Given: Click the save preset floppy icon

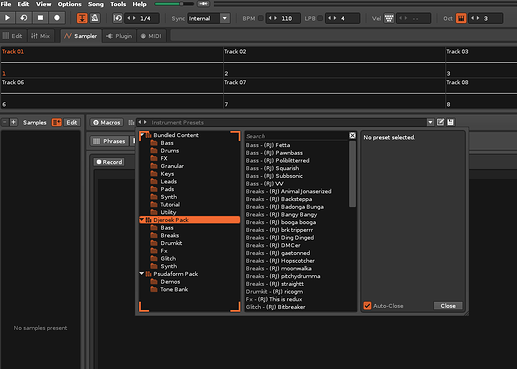Looking at the screenshot, I should click(x=450, y=122).
